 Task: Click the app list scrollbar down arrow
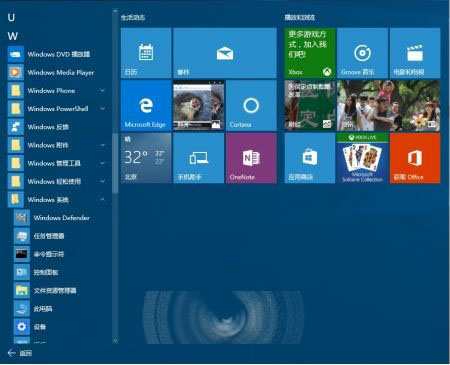[115, 341]
